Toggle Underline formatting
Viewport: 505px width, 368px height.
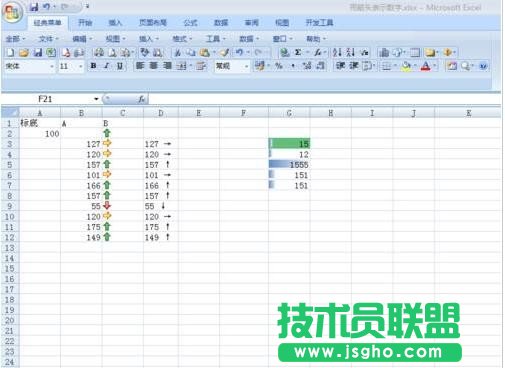point(120,66)
